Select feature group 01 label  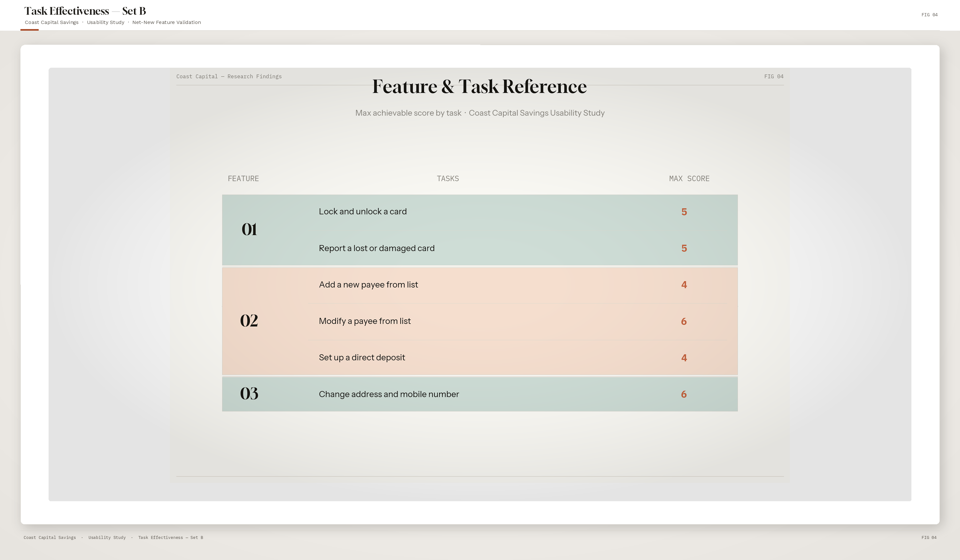[x=249, y=229]
